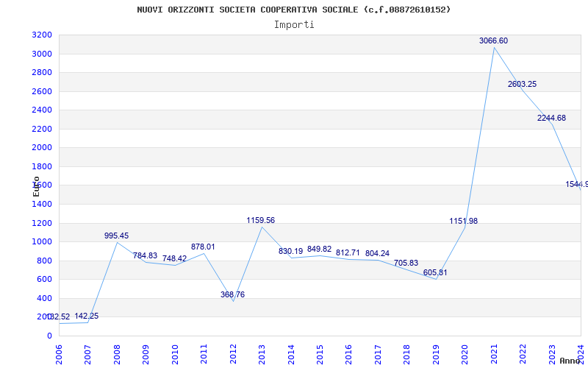588x368 pixels.
Task: Click the 1400 y-axis tick label
Action: [42, 205]
